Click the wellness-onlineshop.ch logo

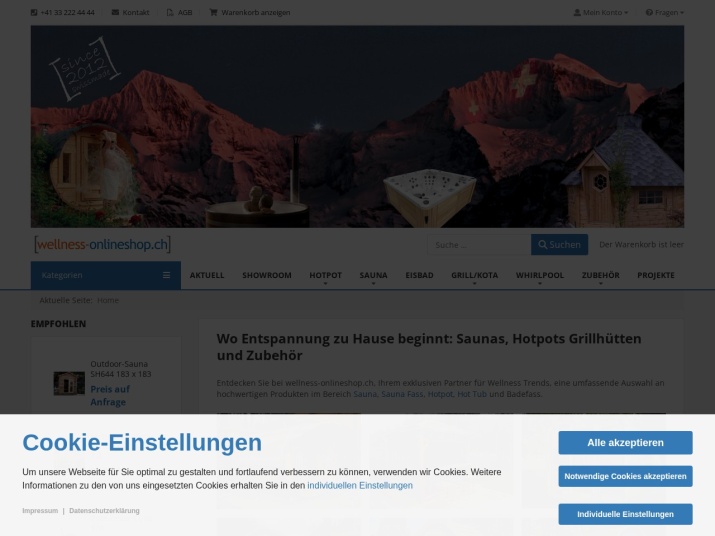click(103, 245)
